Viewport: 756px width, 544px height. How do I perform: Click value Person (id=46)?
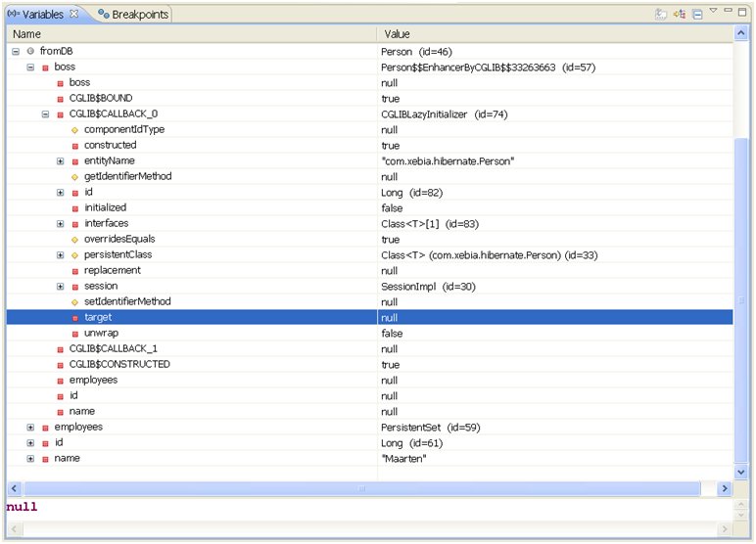click(416, 52)
